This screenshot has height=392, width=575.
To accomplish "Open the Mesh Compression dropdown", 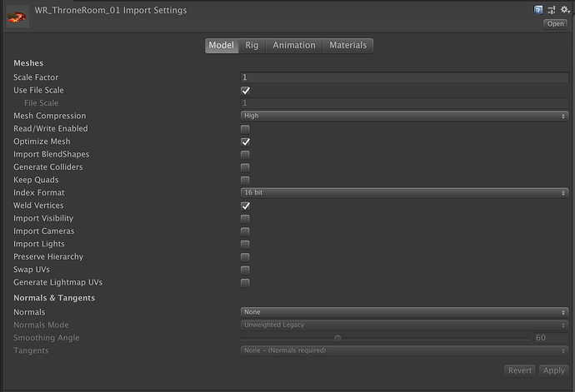I will (404, 116).
